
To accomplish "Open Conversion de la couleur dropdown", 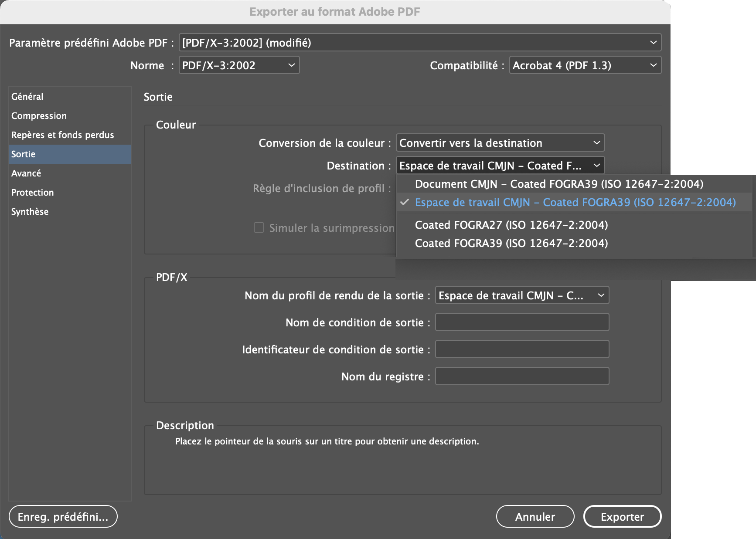I will tap(500, 143).
